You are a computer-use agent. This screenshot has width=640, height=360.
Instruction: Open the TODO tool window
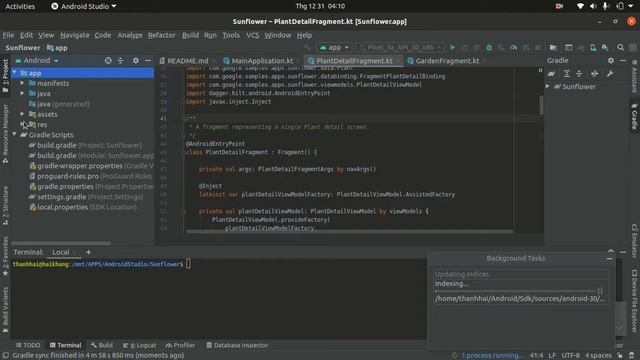pyautogui.click(x=28, y=345)
